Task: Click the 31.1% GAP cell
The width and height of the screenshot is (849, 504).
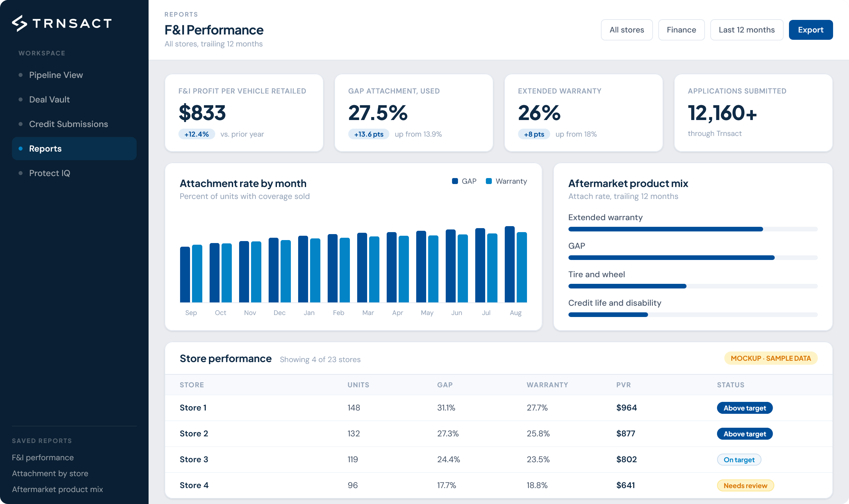Action: click(446, 408)
